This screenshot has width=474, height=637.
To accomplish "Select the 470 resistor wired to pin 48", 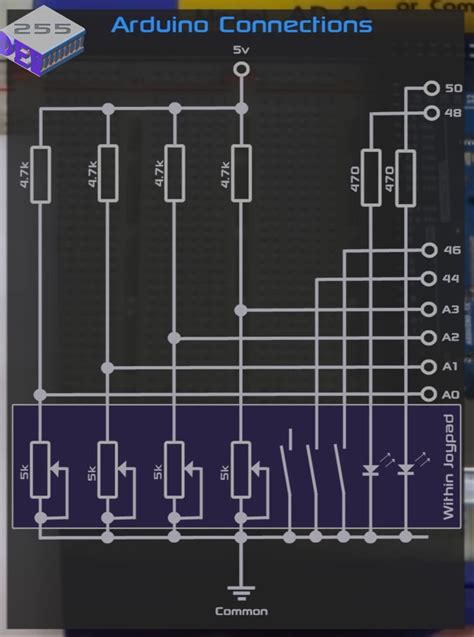I will coord(371,178).
